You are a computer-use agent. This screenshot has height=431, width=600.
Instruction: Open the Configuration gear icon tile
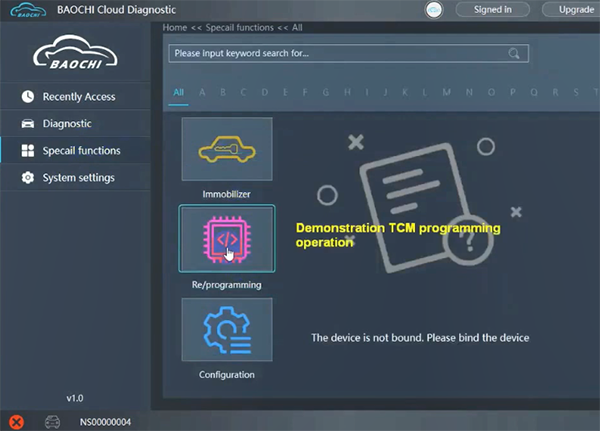tap(227, 330)
